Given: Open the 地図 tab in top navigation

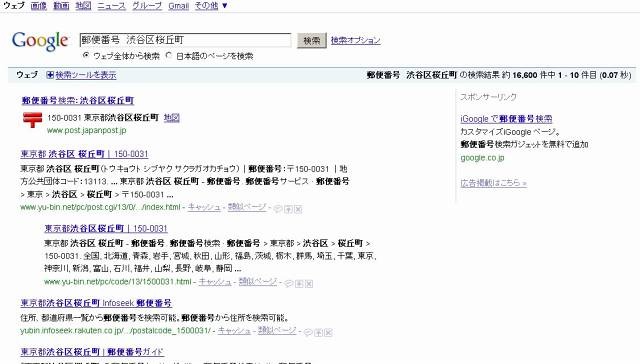Looking at the screenshot, I should 83,6.
